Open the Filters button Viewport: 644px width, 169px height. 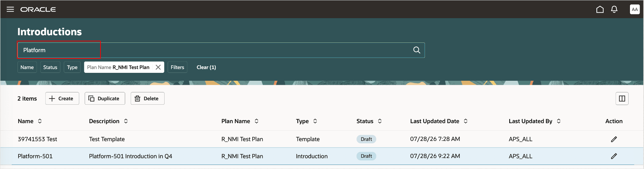[x=177, y=67]
